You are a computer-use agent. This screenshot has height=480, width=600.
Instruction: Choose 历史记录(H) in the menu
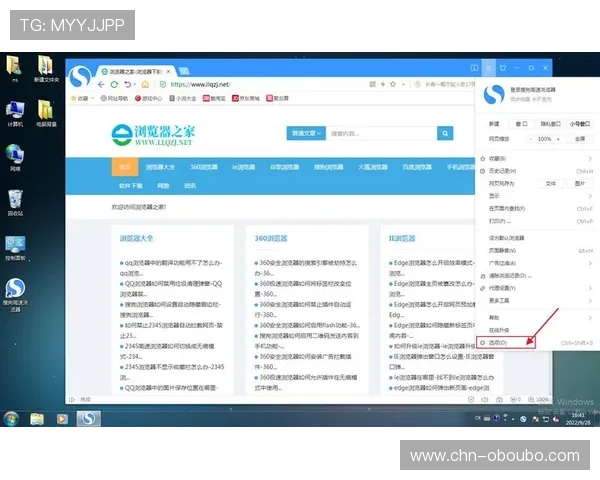(x=536, y=171)
